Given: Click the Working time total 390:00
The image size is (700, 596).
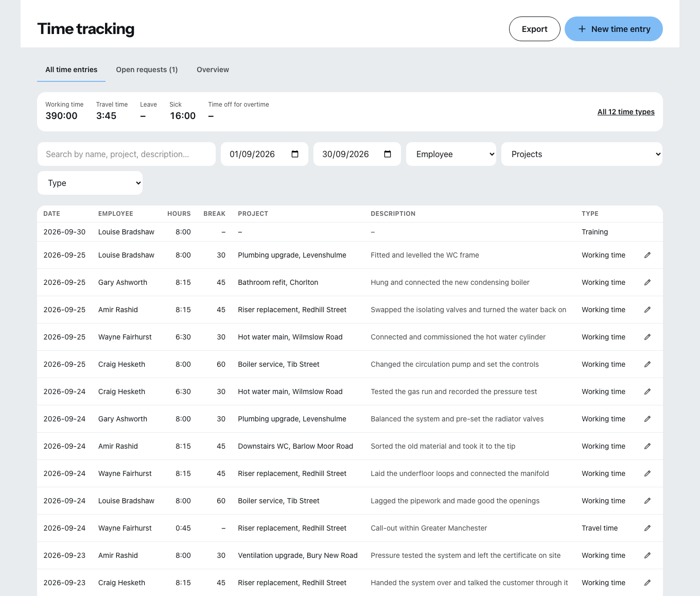Looking at the screenshot, I should tap(61, 116).
